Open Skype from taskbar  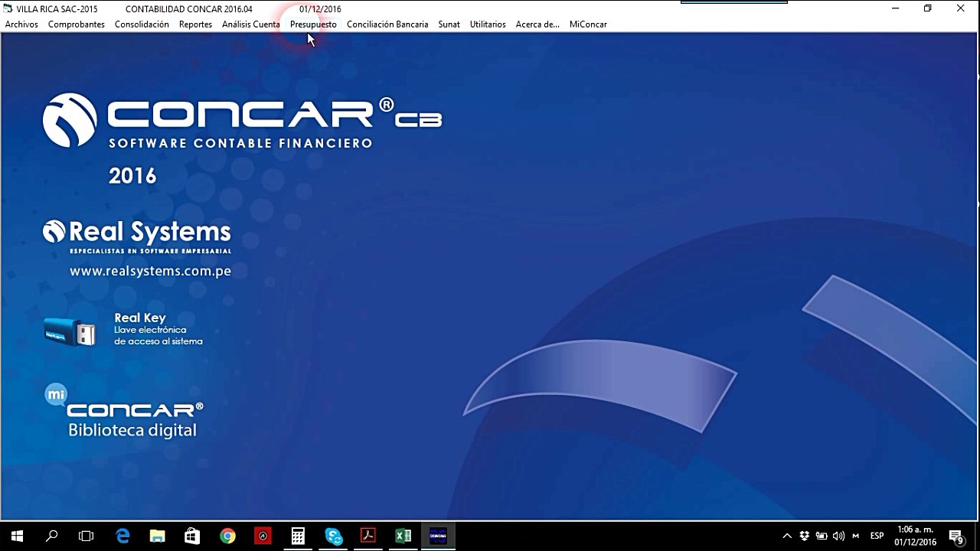[x=333, y=536]
